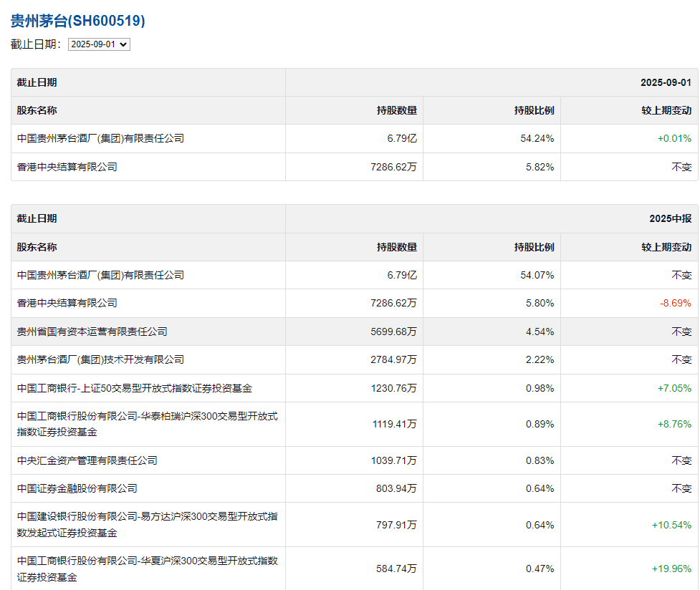Click the 5.82% holding ratio
Image resolution: width=700 pixels, height=590 pixels.
[x=540, y=167]
